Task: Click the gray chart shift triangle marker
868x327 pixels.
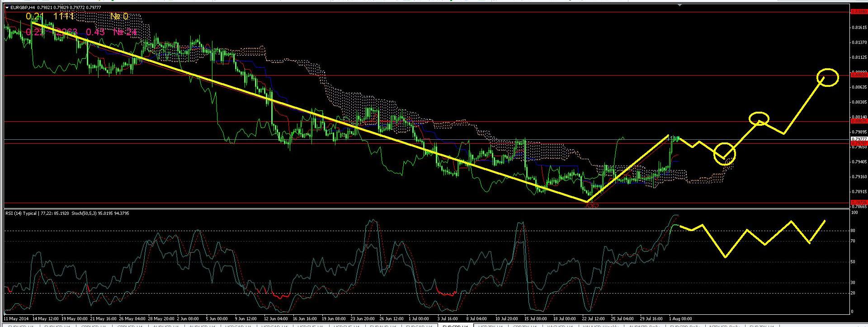Action: (680, 5)
